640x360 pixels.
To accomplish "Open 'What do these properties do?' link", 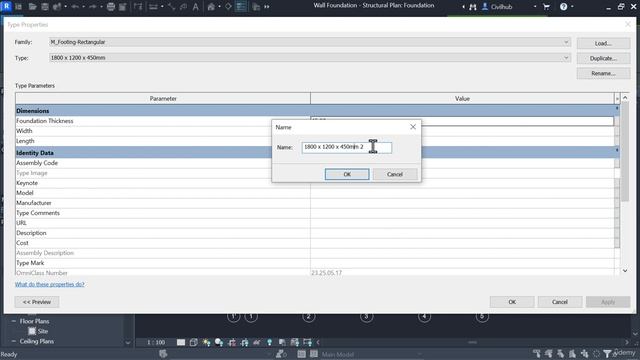I will pyautogui.click(x=50, y=284).
